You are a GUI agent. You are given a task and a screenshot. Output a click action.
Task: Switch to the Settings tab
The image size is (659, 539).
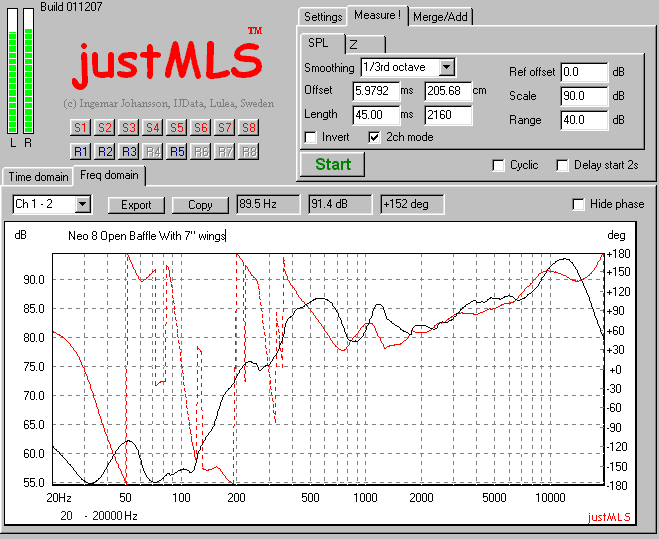tap(323, 17)
